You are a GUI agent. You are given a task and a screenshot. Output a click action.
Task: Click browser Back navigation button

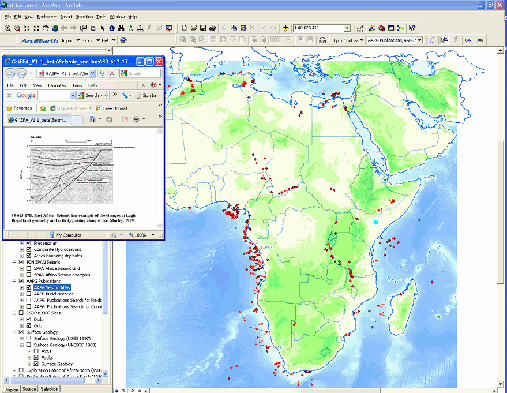11,73
